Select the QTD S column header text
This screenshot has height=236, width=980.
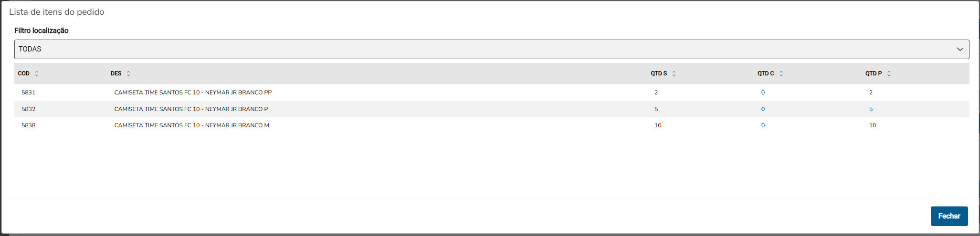[659, 73]
